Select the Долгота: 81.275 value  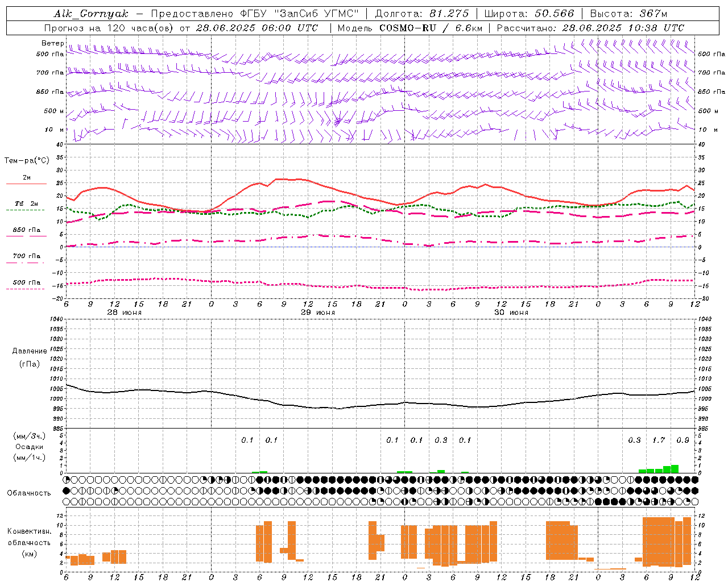[x=422, y=14]
